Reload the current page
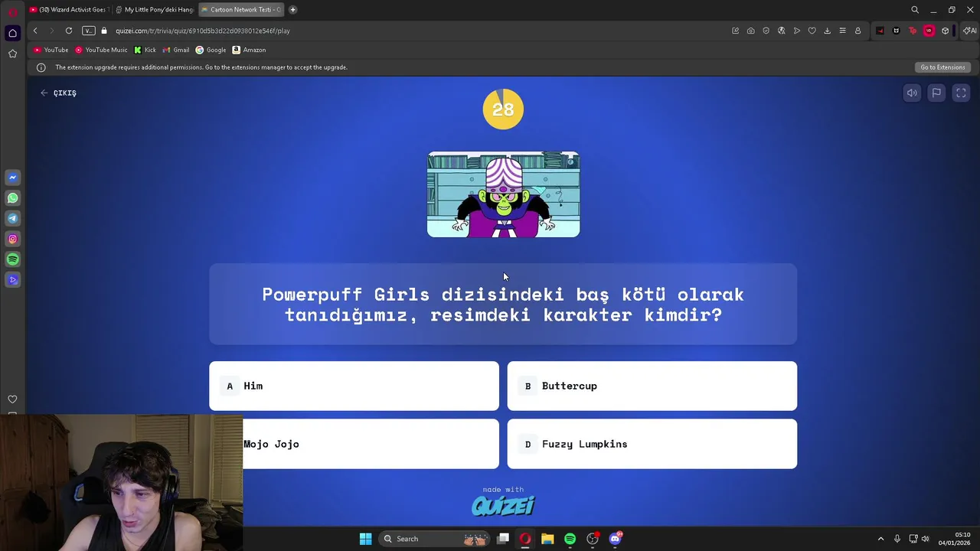980x551 pixels. [x=69, y=31]
